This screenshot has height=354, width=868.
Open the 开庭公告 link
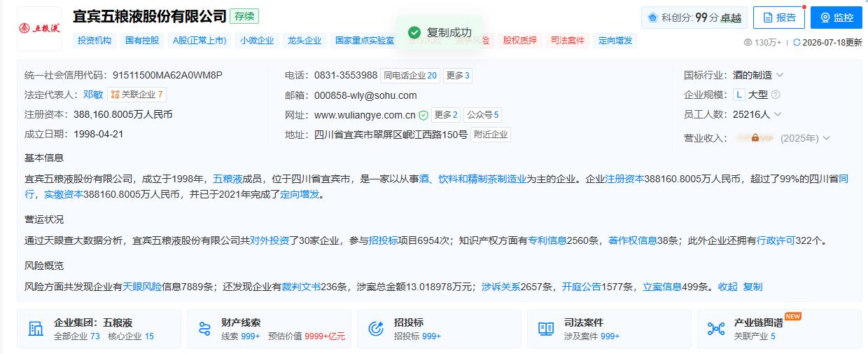(x=582, y=287)
